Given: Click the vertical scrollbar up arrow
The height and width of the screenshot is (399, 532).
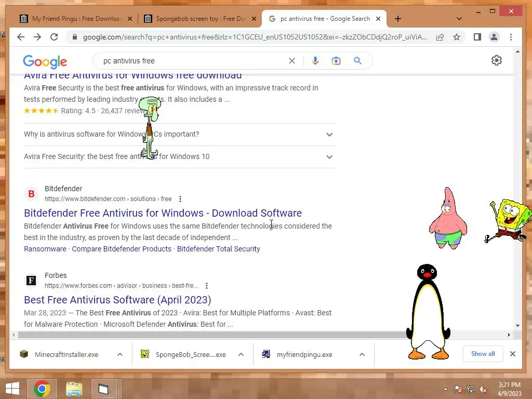Looking at the screenshot, I should point(517,51).
